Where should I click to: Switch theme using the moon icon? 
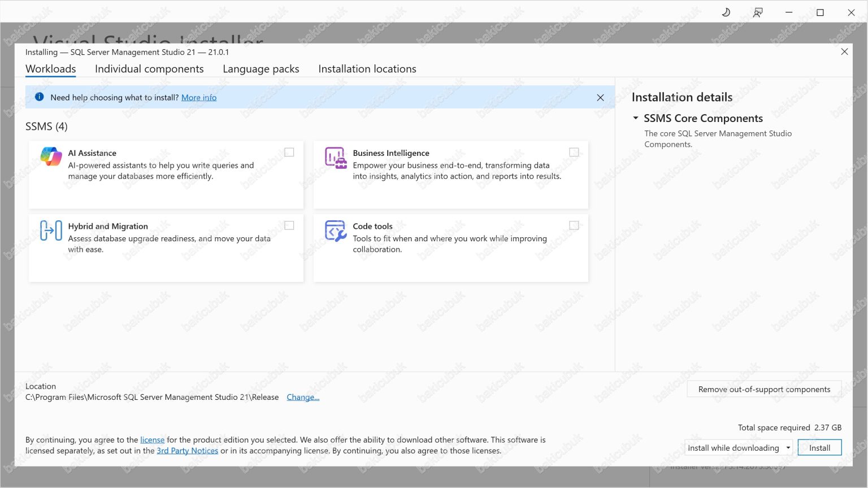(726, 12)
